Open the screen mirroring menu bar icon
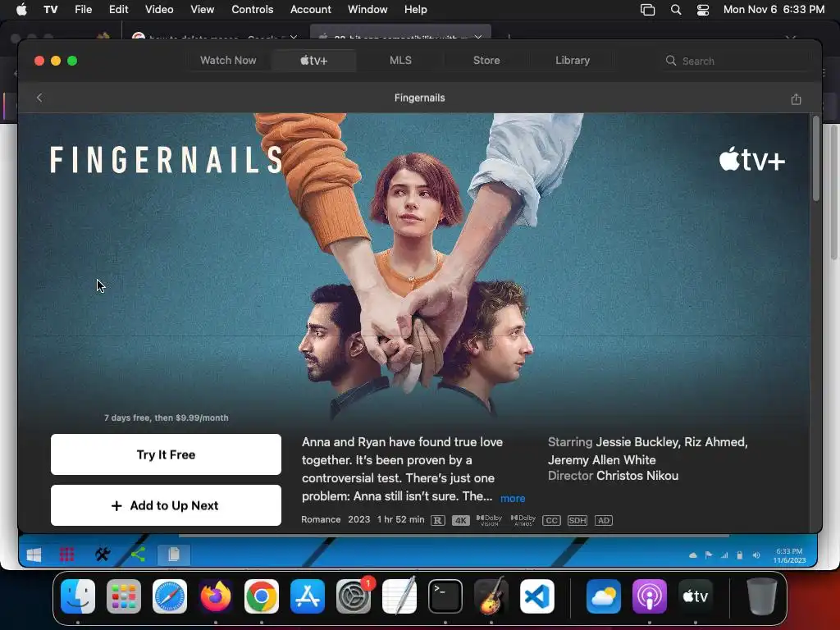This screenshot has width=840, height=630. [648, 10]
